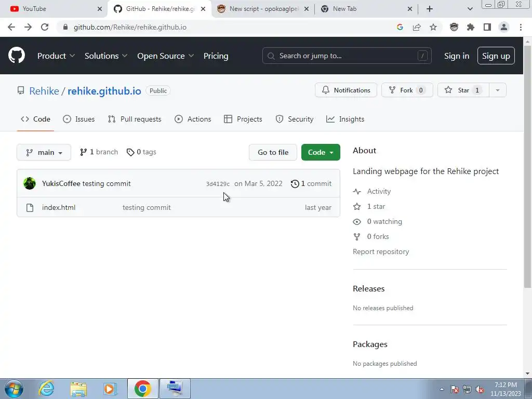Click Report repository link
The width and height of the screenshot is (532, 399).
click(x=381, y=251)
